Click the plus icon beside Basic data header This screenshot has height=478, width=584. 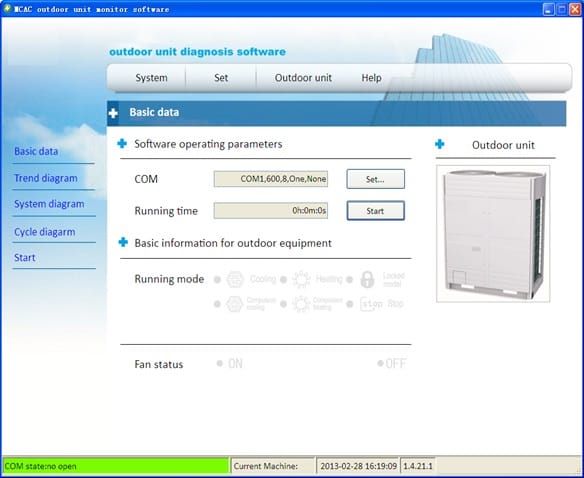113,113
